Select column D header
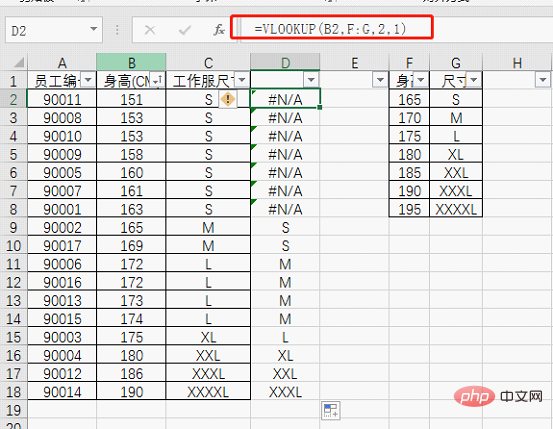The width and height of the screenshot is (553, 429). 285,62
